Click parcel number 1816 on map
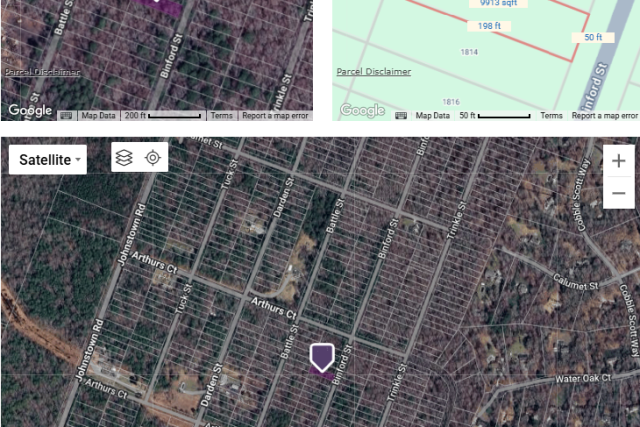The width and height of the screenshot is (640, 427). pos(451,102)
